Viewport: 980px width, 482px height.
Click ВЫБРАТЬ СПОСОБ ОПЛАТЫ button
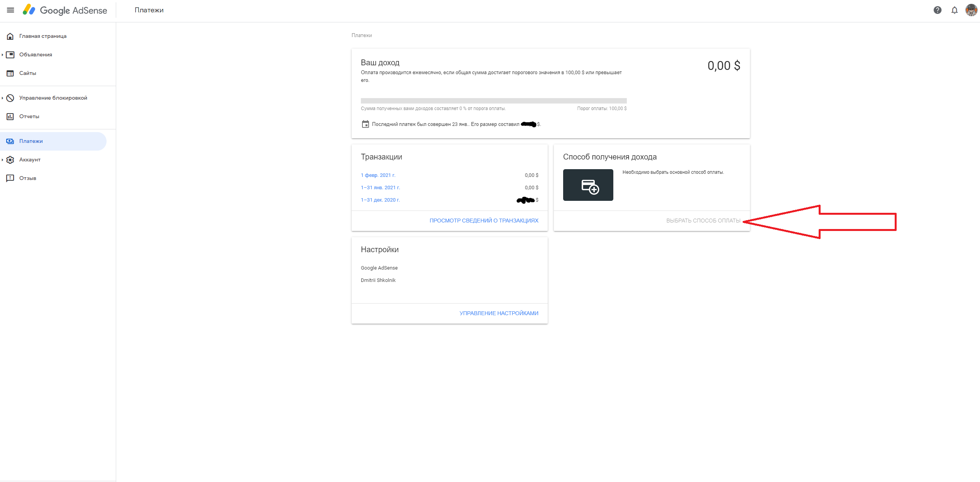click(703, 221)
